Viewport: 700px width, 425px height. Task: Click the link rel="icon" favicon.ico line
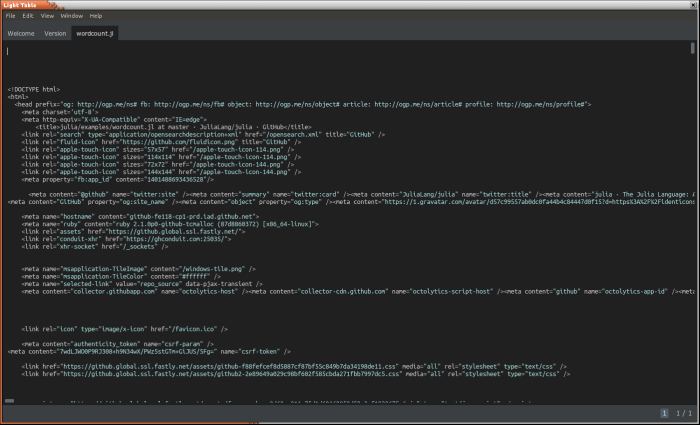[125, 329]
